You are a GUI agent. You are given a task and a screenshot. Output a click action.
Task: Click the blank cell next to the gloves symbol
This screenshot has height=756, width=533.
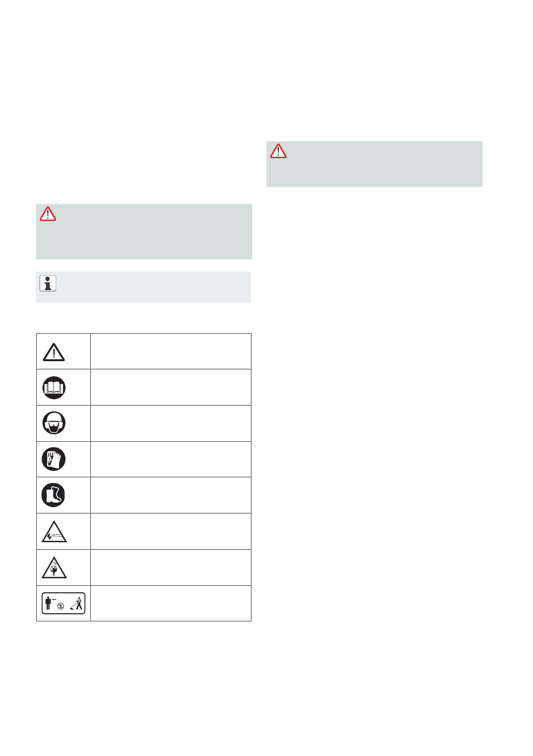point(171,460)
